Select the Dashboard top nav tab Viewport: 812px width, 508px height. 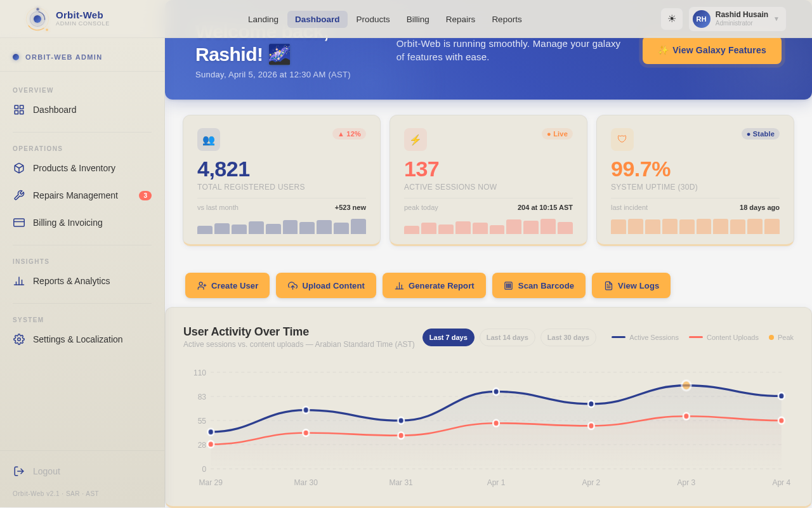click(317, 19)
